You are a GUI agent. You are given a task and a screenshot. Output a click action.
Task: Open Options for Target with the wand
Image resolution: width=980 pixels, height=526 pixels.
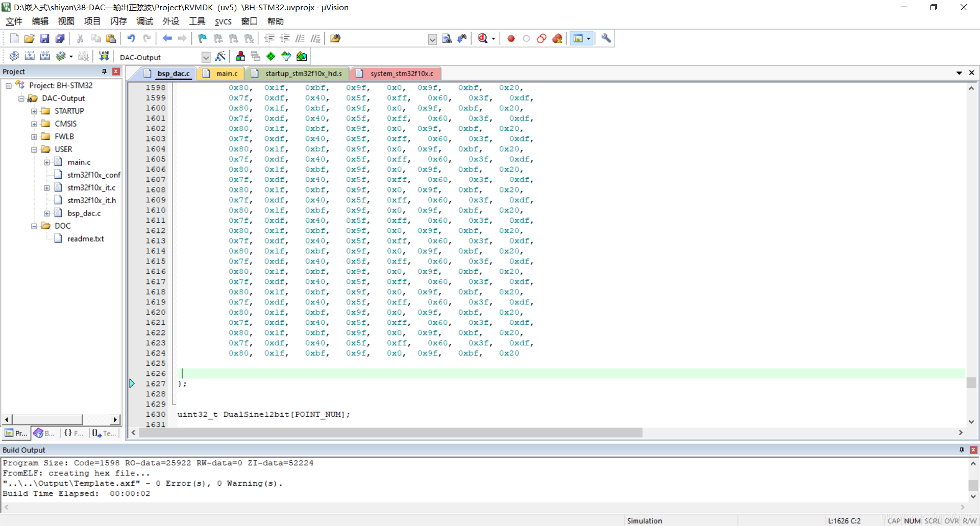(220, 56)
